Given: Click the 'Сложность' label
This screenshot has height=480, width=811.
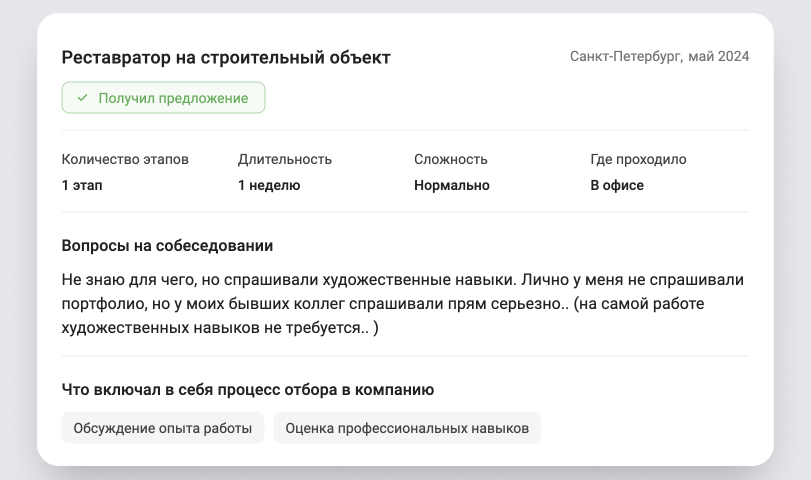Looking at the screenshot, I should click(x=450, y=159).
